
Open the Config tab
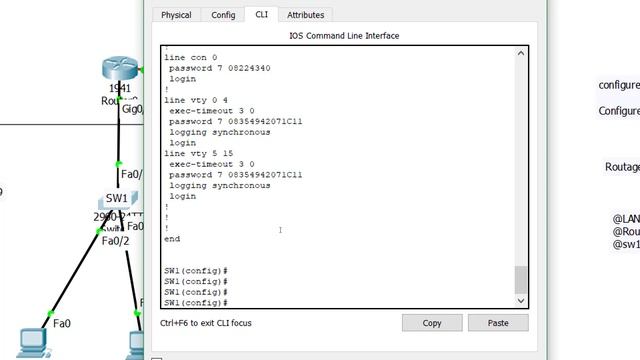coord(223,15)
